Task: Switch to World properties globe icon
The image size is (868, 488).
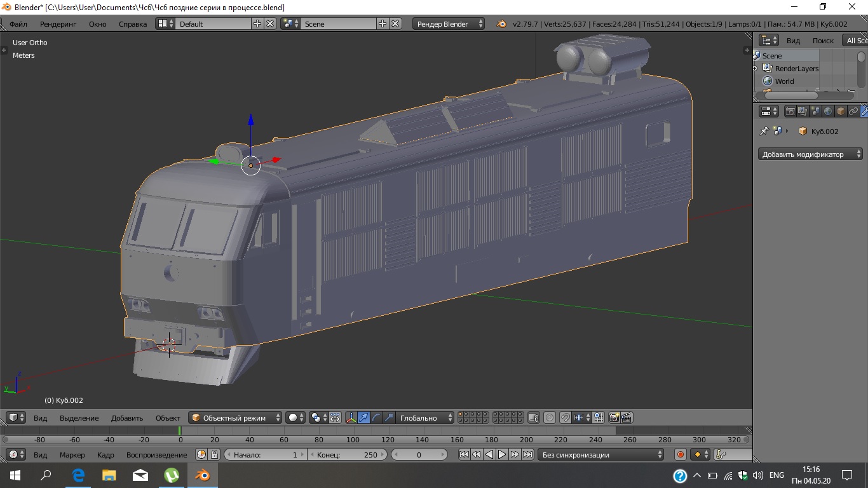Action: point(828,111)
